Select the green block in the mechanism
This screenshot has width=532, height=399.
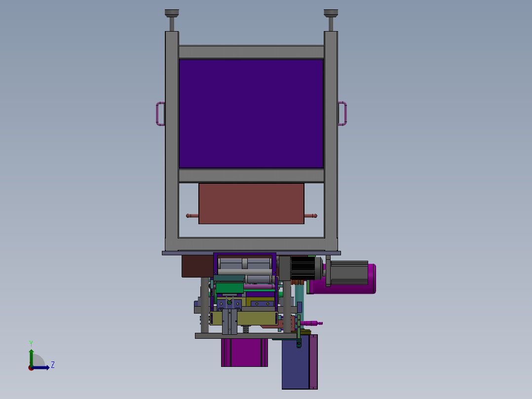229,287
